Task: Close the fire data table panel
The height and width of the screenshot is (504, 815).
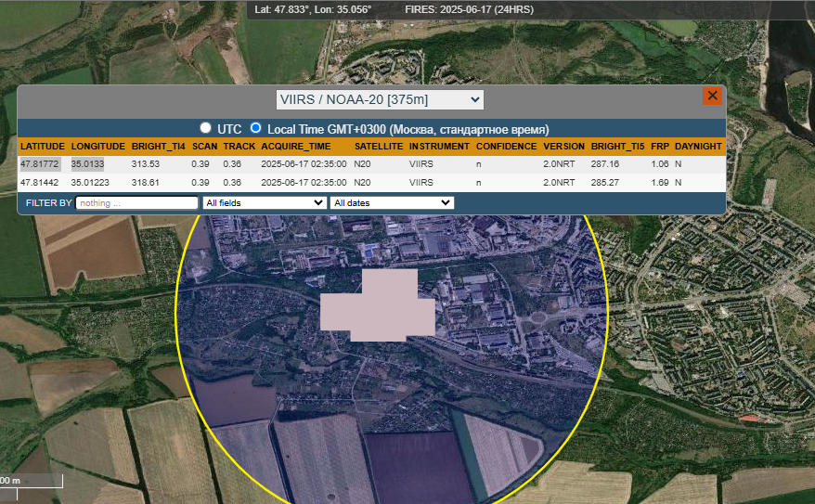Action: click(x=712, y=96)
